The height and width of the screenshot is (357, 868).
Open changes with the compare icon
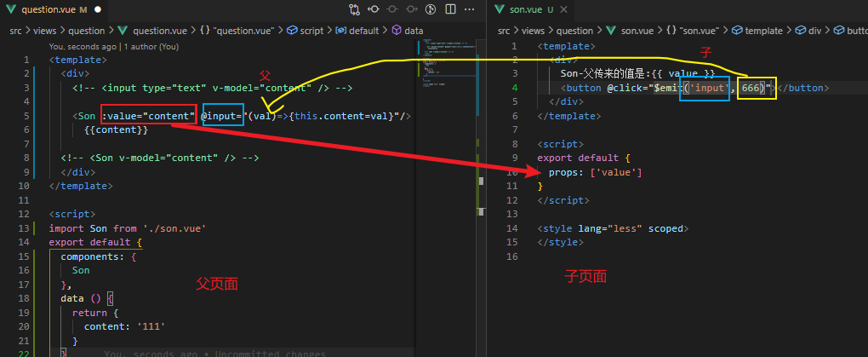[354, 9]
